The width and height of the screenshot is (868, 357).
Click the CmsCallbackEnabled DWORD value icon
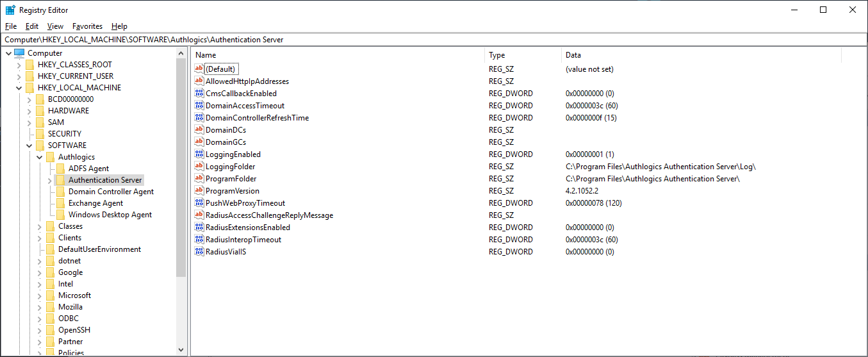(199, 94)
